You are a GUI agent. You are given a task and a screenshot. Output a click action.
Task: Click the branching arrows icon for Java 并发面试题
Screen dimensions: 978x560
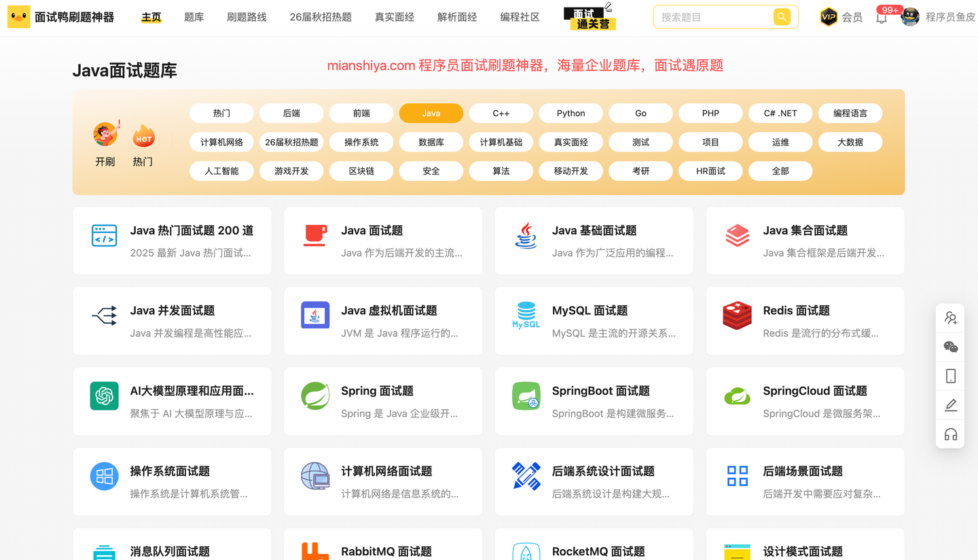pyautogui.click(x=104, y=316)
